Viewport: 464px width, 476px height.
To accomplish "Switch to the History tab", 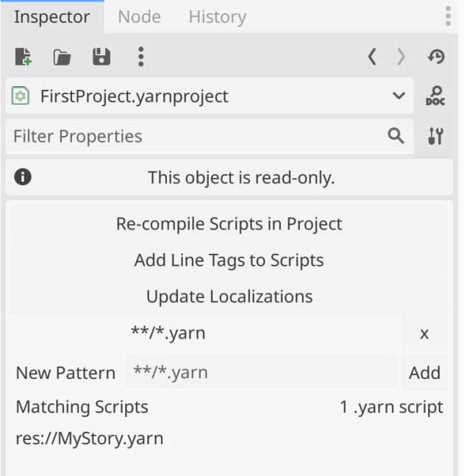I will (217, 17).
